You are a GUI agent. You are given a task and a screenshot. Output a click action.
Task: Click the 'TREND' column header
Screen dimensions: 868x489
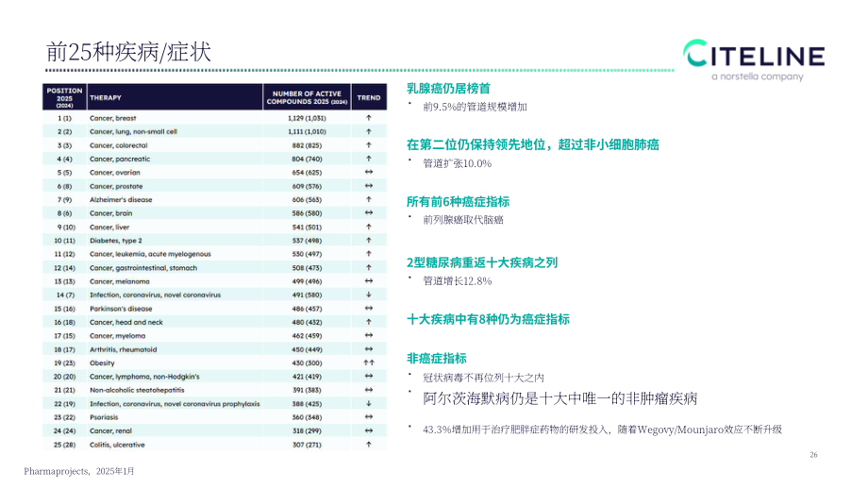tap(369, 97)
